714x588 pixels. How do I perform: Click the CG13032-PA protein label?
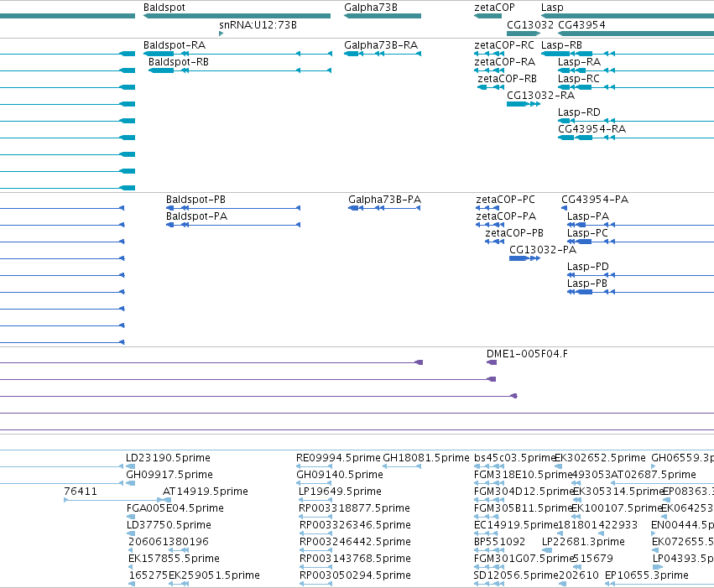[543, 250]
